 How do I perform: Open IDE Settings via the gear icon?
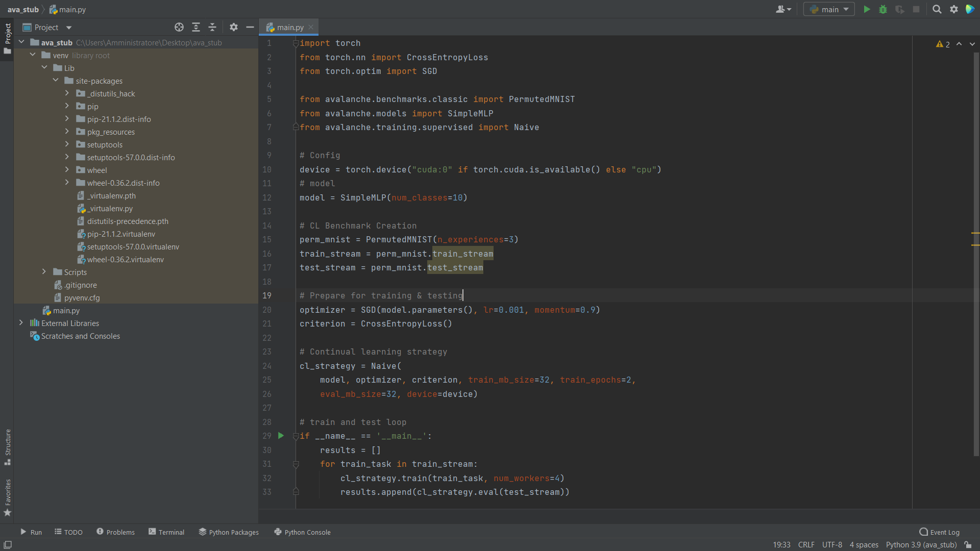(954, 9)
